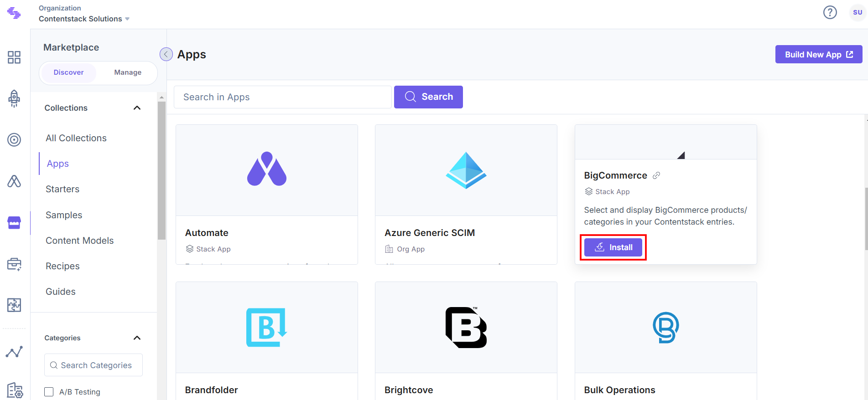Open the Automate drops icon in left rail
The height and width of the screenshot is (400, 868).
tap(14, 181)
